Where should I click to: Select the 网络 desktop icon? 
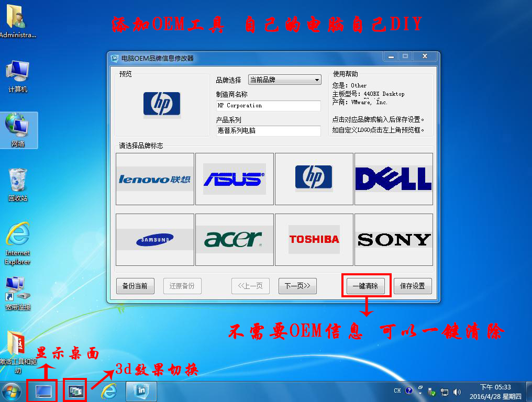point(19,130)
